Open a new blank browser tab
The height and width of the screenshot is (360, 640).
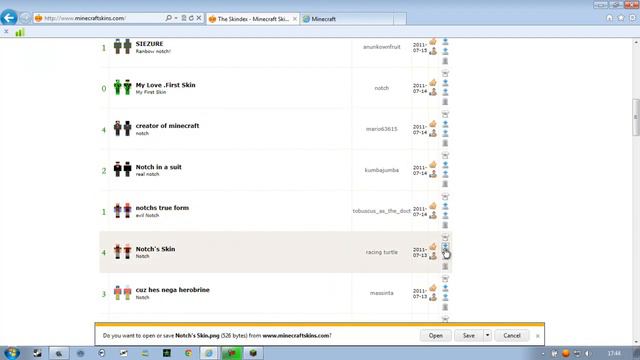(400, 19)
